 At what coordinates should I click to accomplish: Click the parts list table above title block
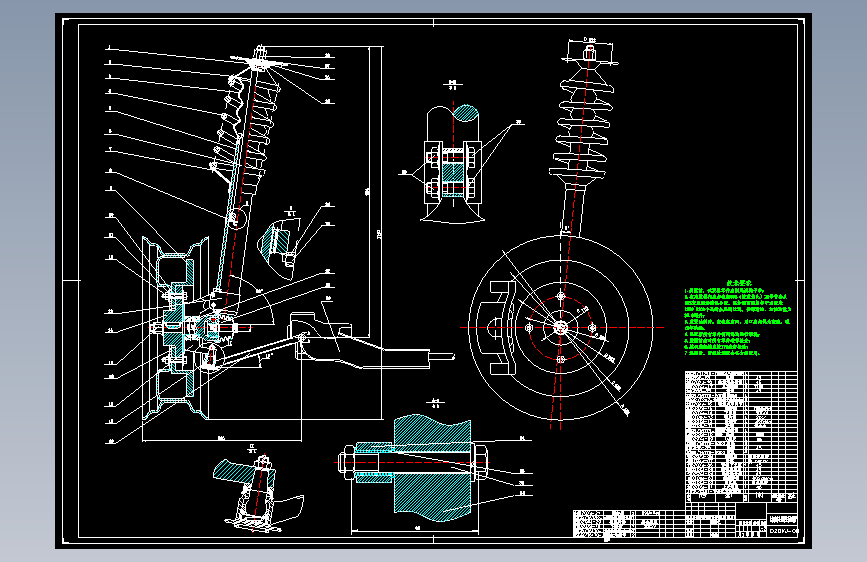coord(741,437)
